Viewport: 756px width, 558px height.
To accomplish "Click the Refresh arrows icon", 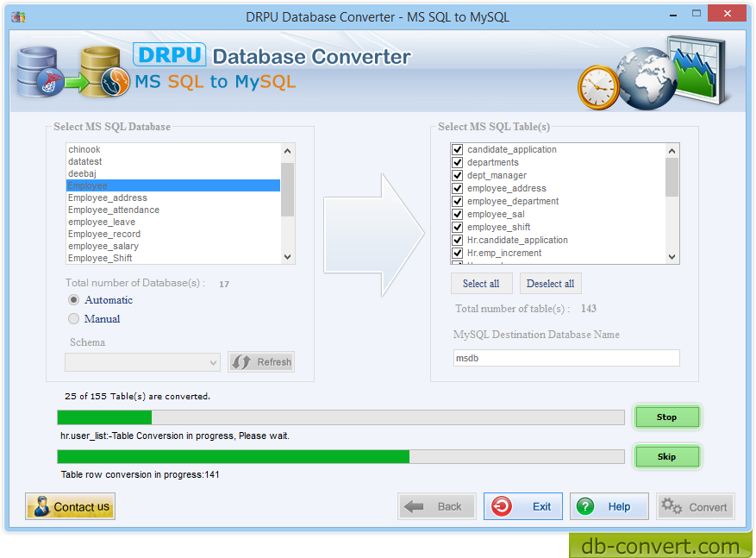I will pos(241,361).
